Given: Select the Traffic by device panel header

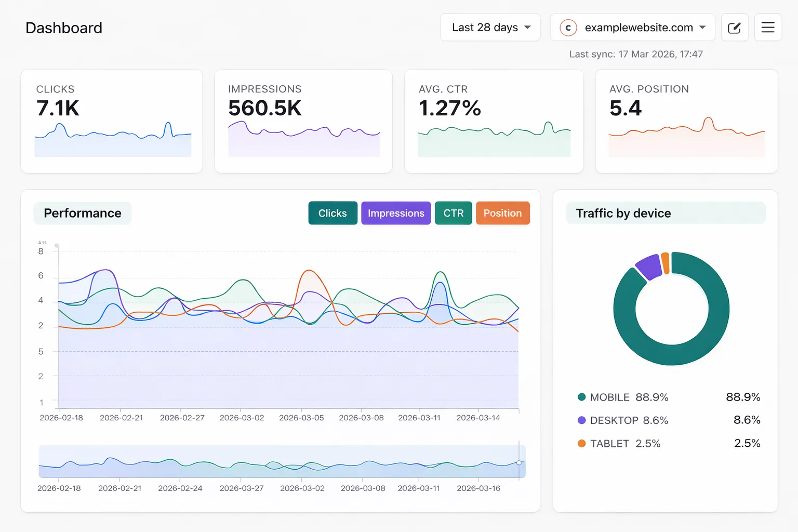Looking at the screenshot, I should [x=623, y=213].
